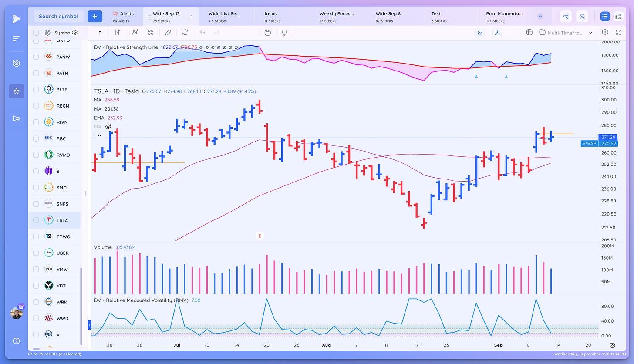The image size is (634, 364).
Task: Click the blue plus add button
Action: point(94,16)
